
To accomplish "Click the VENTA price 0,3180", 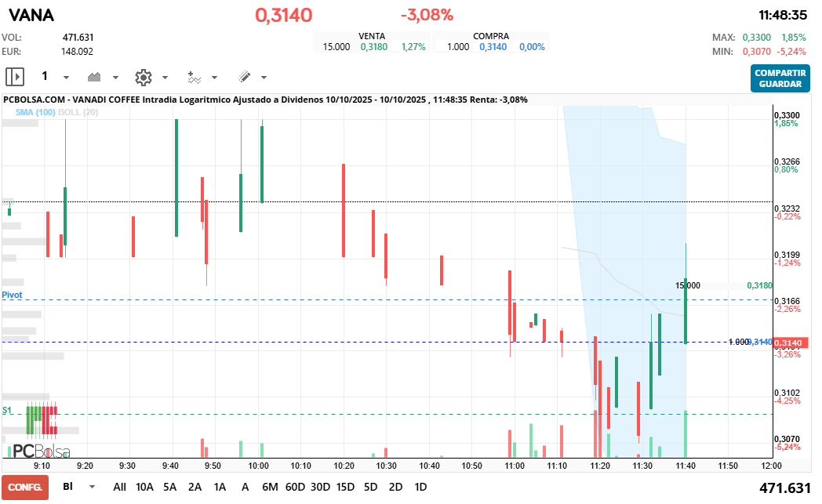I will point(374,46).
